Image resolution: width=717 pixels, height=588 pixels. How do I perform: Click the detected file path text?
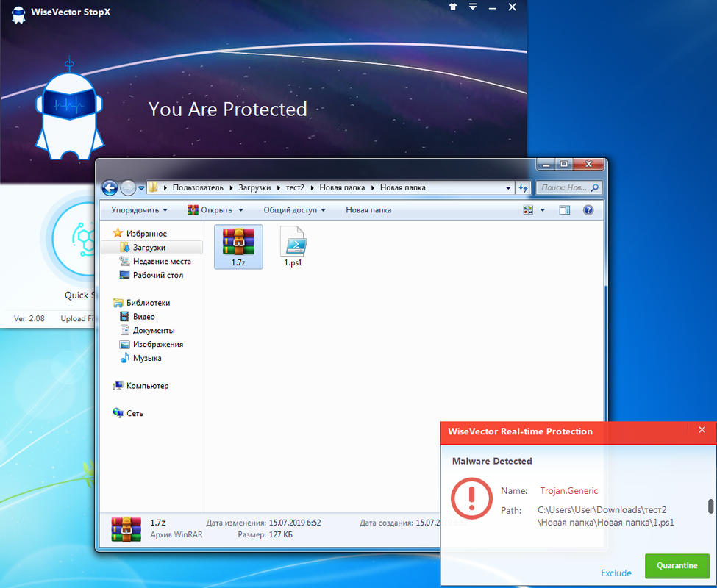point(605,516)
